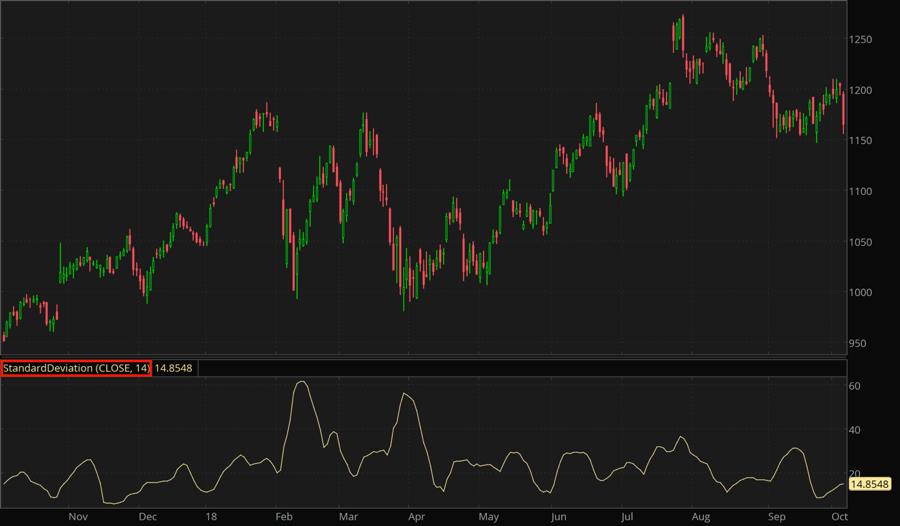Click the 40 level on the study axis

[x=856, y=430]
